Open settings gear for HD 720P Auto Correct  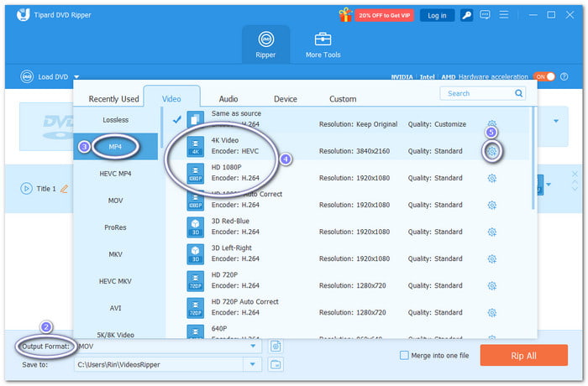[x=491, y=312]
